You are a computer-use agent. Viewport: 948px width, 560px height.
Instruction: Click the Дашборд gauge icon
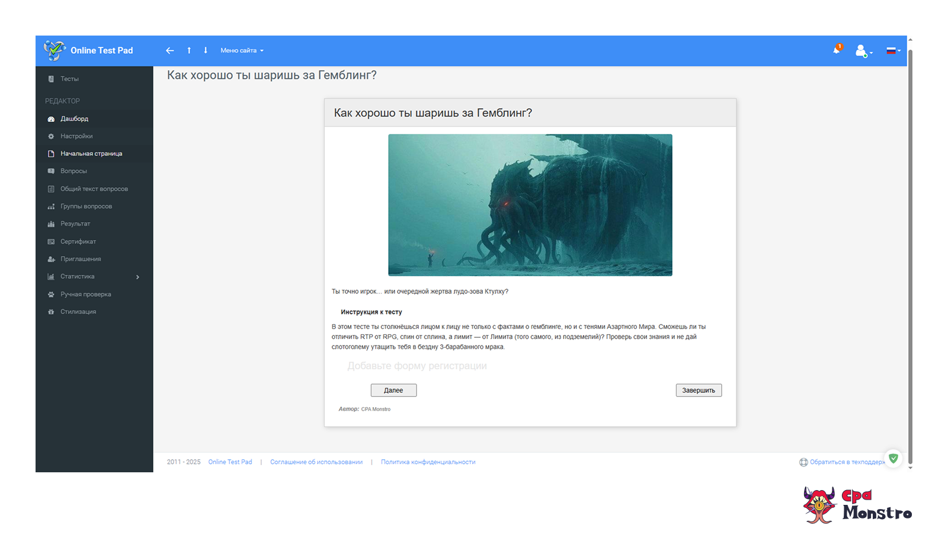[51, 119]
